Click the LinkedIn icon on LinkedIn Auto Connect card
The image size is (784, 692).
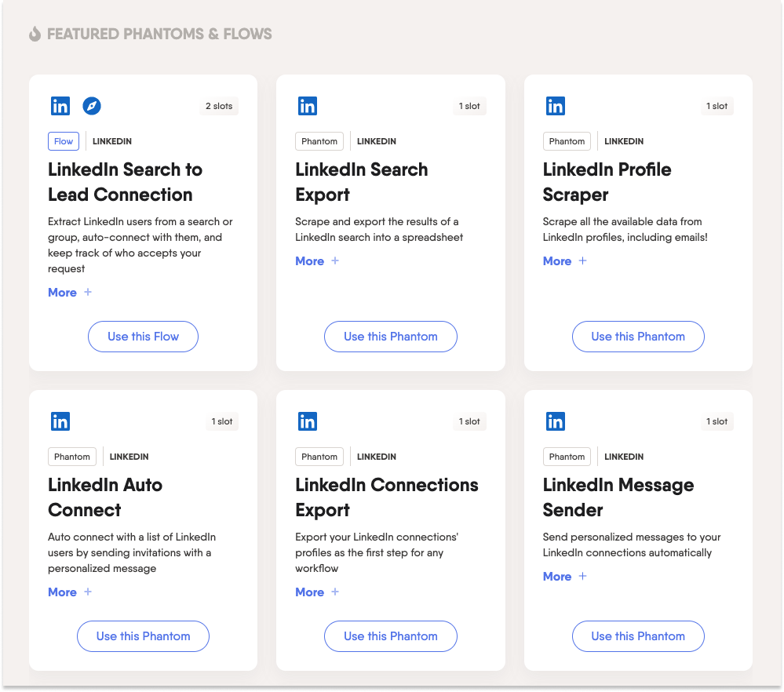(x=60, y=421)
